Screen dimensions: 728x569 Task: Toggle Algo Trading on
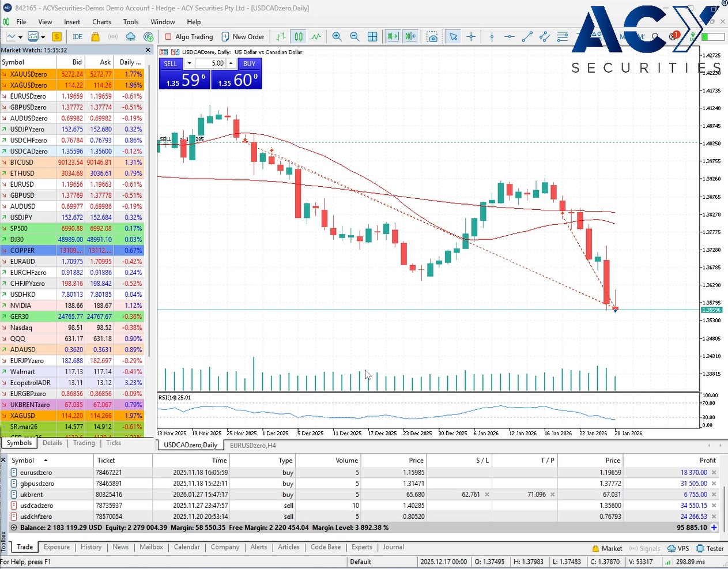tap(188, 37)
